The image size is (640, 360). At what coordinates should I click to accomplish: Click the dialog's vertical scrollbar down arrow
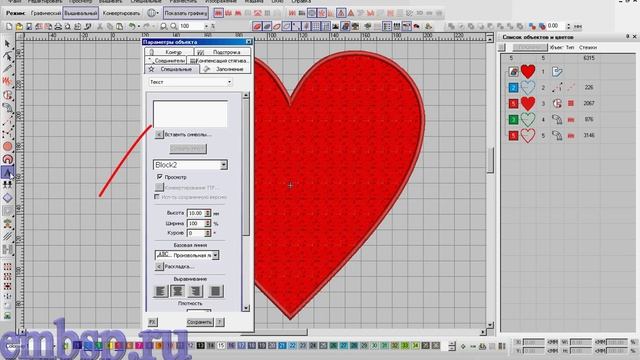tap(246, 308)
